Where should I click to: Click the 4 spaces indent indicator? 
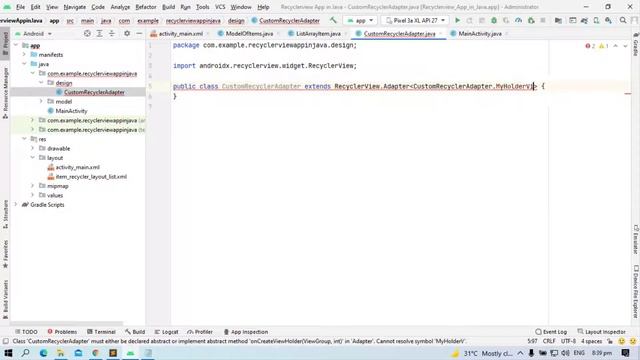[591, 341]
